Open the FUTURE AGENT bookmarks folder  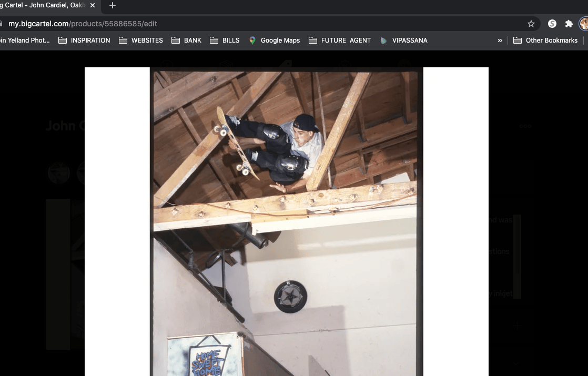[x=340, y=40]
